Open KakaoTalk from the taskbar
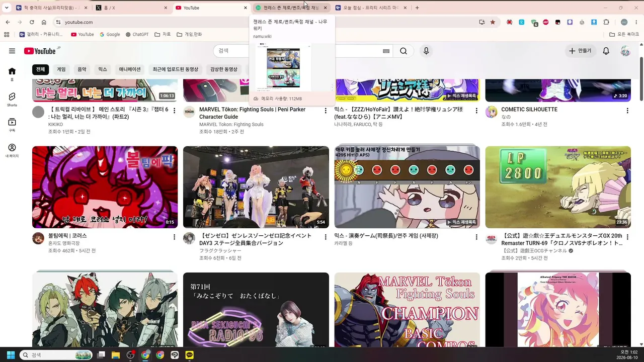This screenshot has height=362, width=644. click(x=189, y=355)
